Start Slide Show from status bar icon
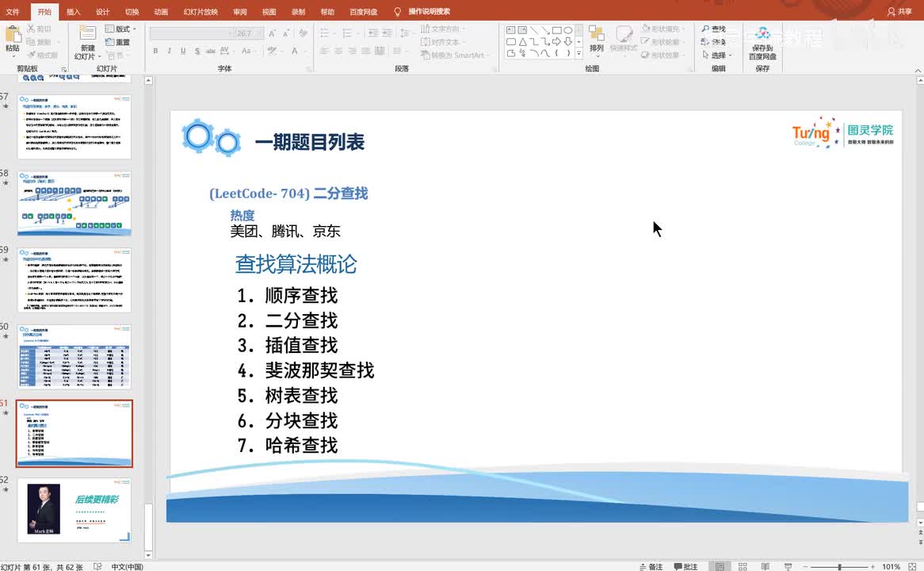924x571 pixels. click(x=788, y=566)
